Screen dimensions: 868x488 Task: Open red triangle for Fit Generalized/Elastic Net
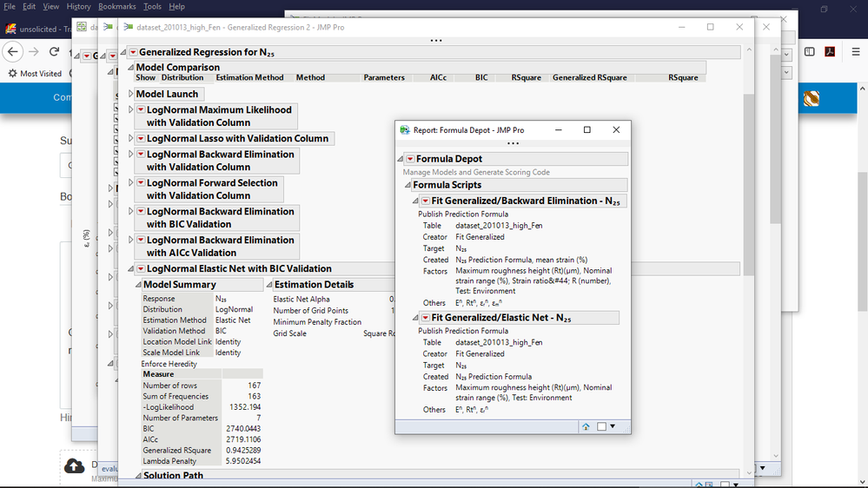(x=426, y=319)
